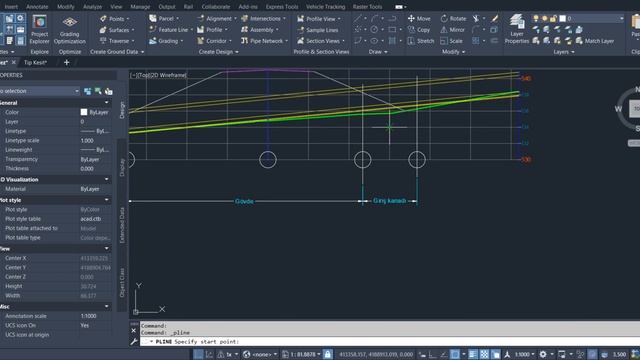640x360 pixels.
Task: Expand the Create Design panel
Action: [x=218, y=52]
